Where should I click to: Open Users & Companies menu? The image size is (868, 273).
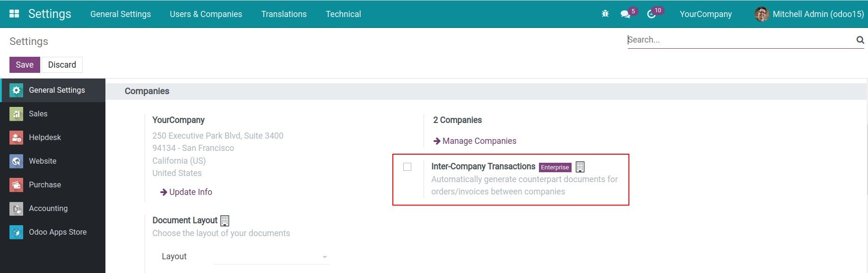point(206,14)
